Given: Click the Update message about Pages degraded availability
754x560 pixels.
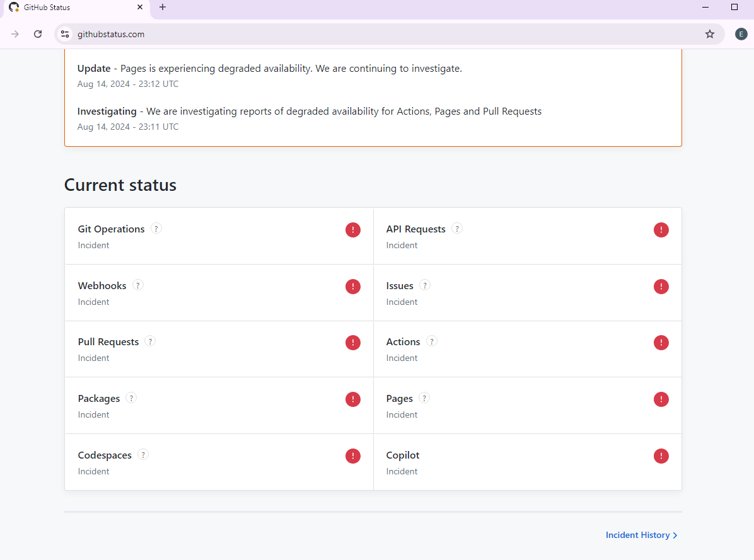Looking at the screenshot, I should click(x=270, y=69).
